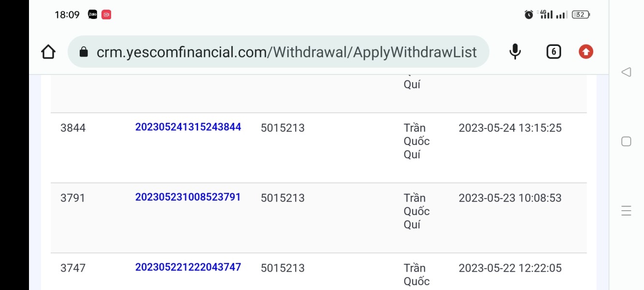The image size is (644, 290).
Task: Tap the battery level indicator
Action: click(x=581, y=14)
